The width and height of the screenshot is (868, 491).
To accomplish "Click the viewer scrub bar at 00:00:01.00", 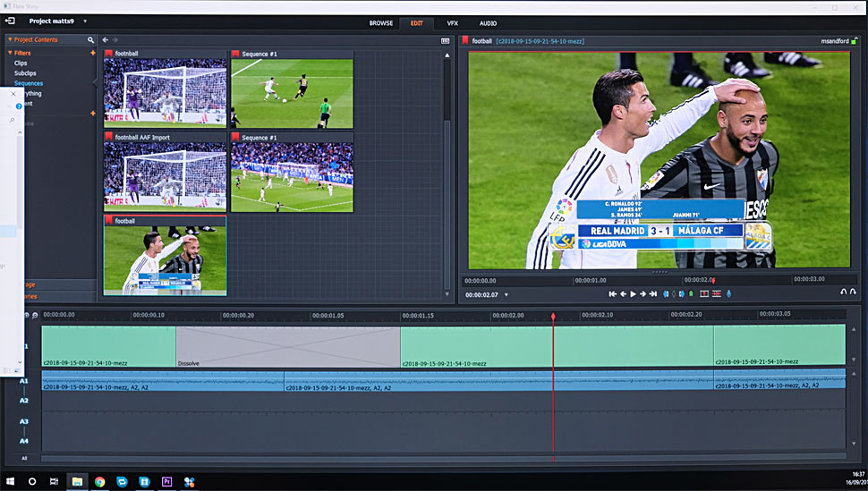I will 590,280.
